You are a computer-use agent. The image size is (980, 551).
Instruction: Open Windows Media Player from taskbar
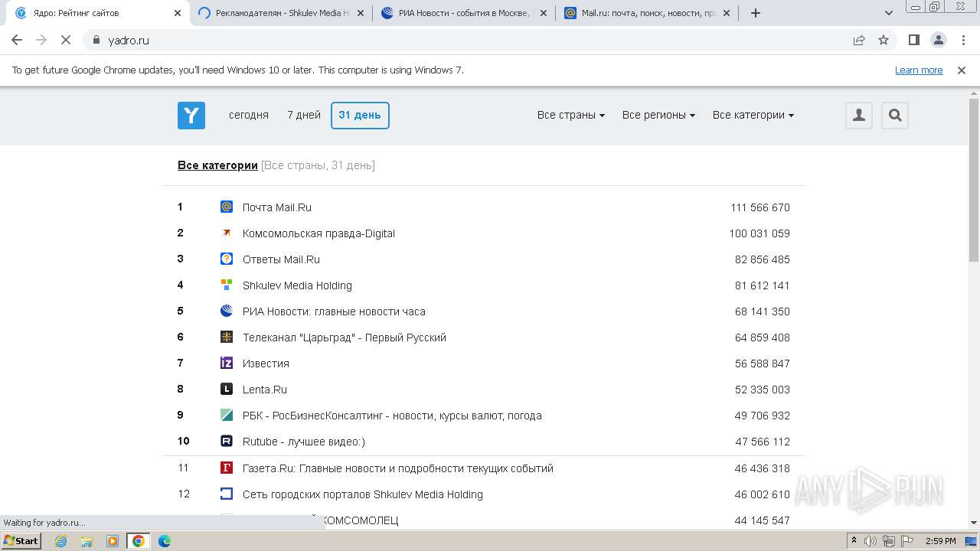click(x=113, y=541)
